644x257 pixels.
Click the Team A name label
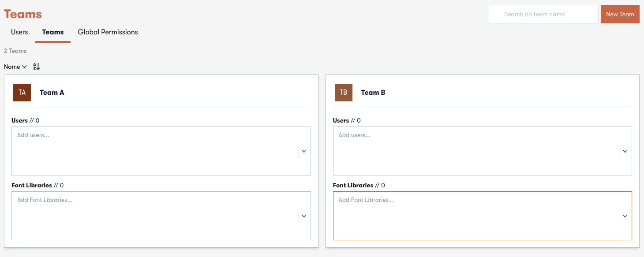tap(52, 93)
